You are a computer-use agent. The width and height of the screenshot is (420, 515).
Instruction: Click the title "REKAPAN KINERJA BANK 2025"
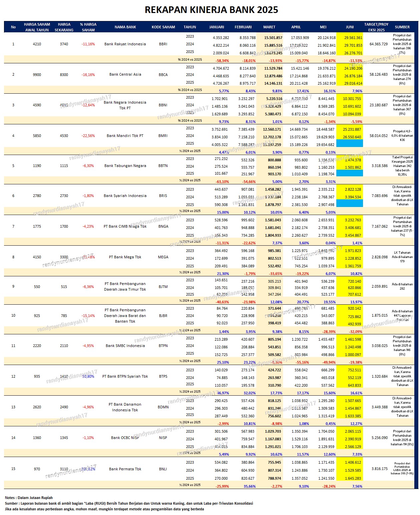pyautogui.click(x=211, y=10)
